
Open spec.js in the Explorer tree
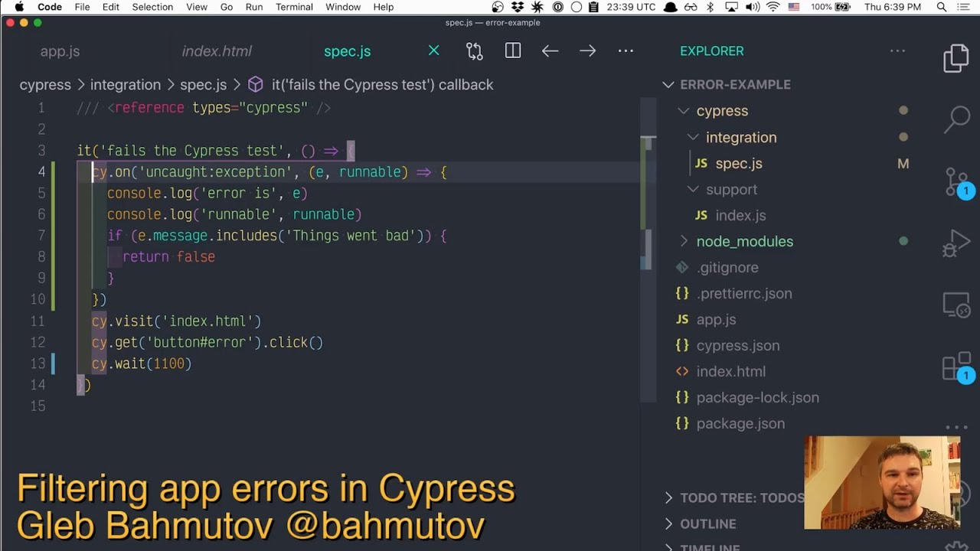pyautogui.click(x=739, y=163)
